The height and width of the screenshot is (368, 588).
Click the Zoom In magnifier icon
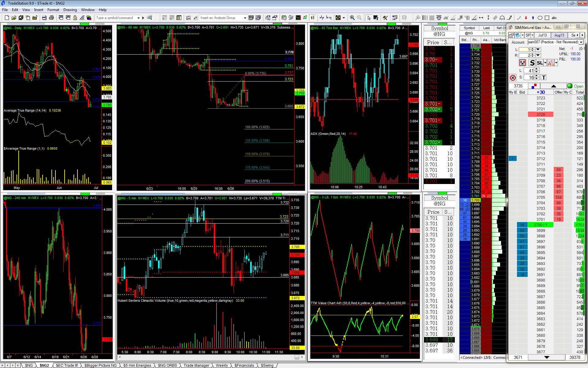click(x=352, y=18)
